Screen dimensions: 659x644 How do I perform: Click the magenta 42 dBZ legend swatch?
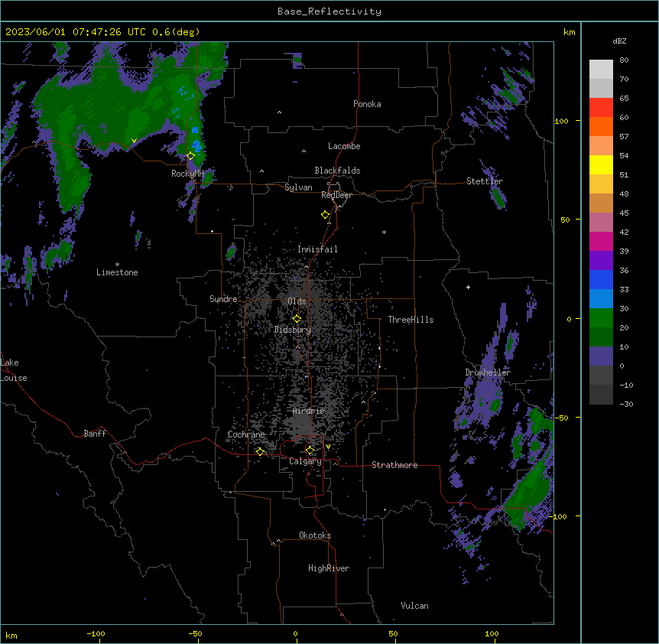601,241
